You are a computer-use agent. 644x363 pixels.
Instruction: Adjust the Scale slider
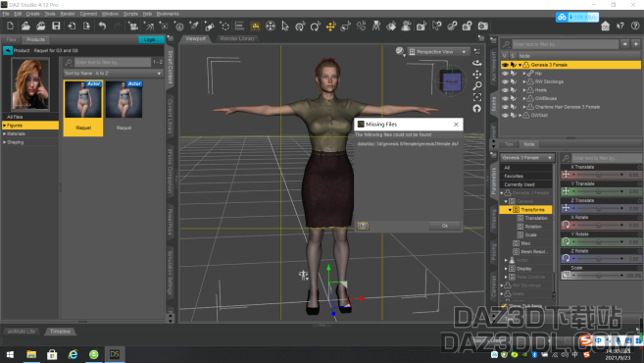coord(598,276)
